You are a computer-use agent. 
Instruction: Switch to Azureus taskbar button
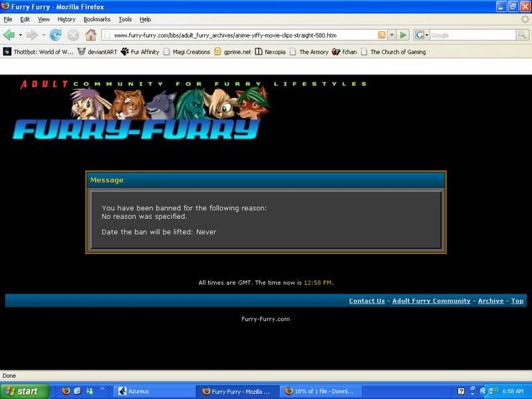[154, 391]
